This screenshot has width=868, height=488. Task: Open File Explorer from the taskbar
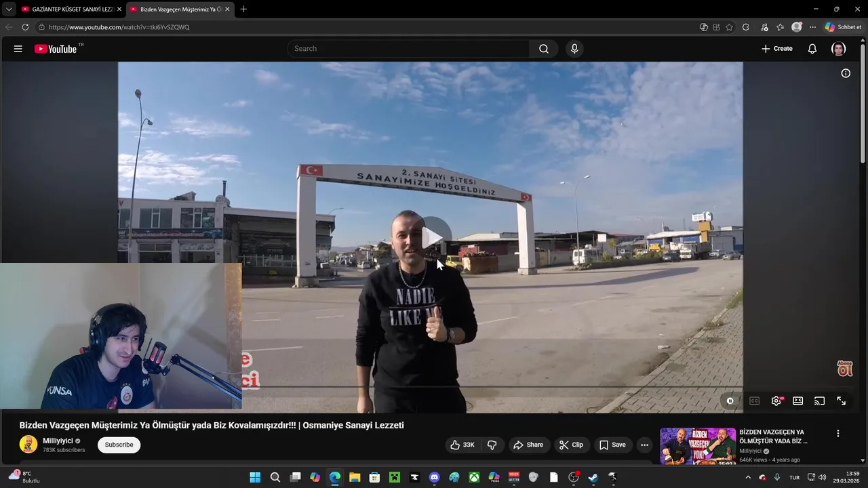pyautogui.click(x=355, y=477)
